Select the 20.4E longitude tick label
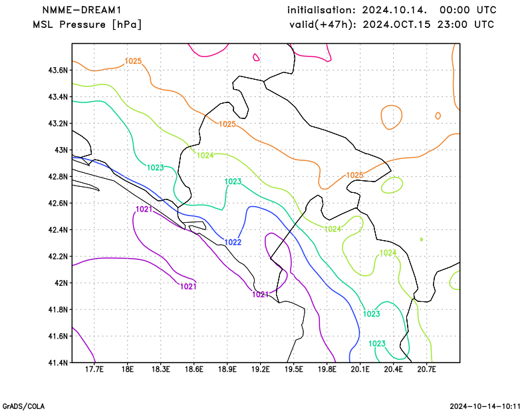The image size is (532, 411). tap(394, 370)
